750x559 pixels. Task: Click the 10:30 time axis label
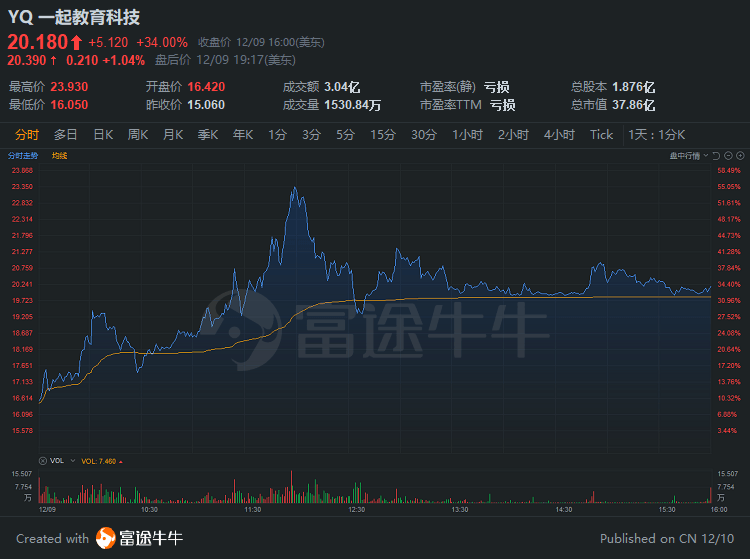149,510
